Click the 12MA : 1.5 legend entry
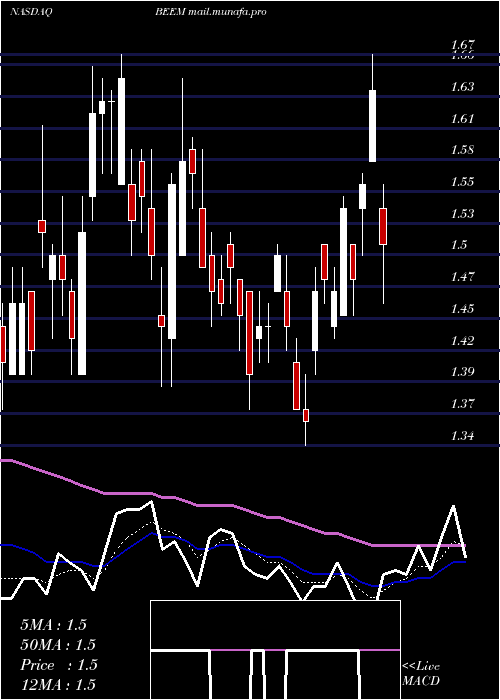The height and width of the screenshot is (700, 500). (x=58, y=684)
